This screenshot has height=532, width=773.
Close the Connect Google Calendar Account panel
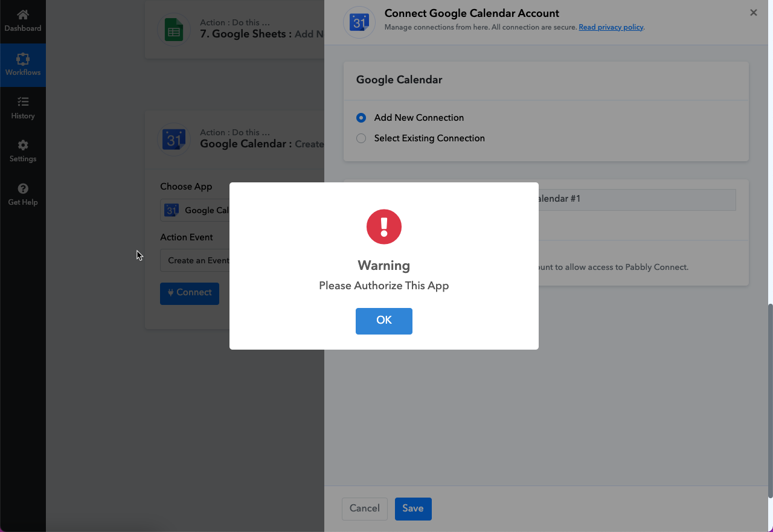pos(754,13)
